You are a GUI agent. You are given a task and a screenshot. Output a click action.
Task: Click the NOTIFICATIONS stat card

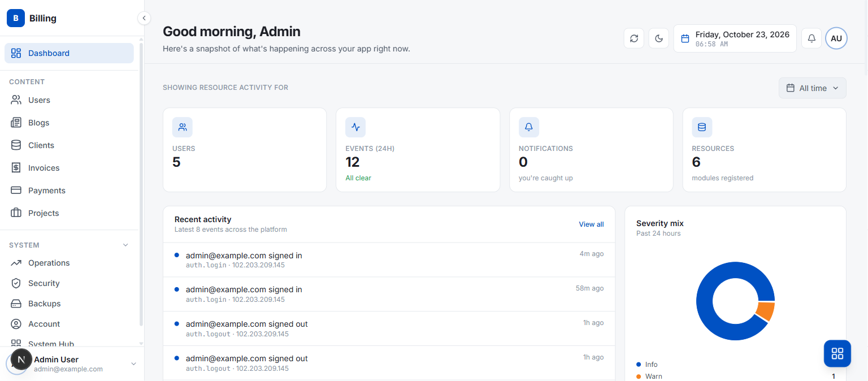click(x=591, y=150)
